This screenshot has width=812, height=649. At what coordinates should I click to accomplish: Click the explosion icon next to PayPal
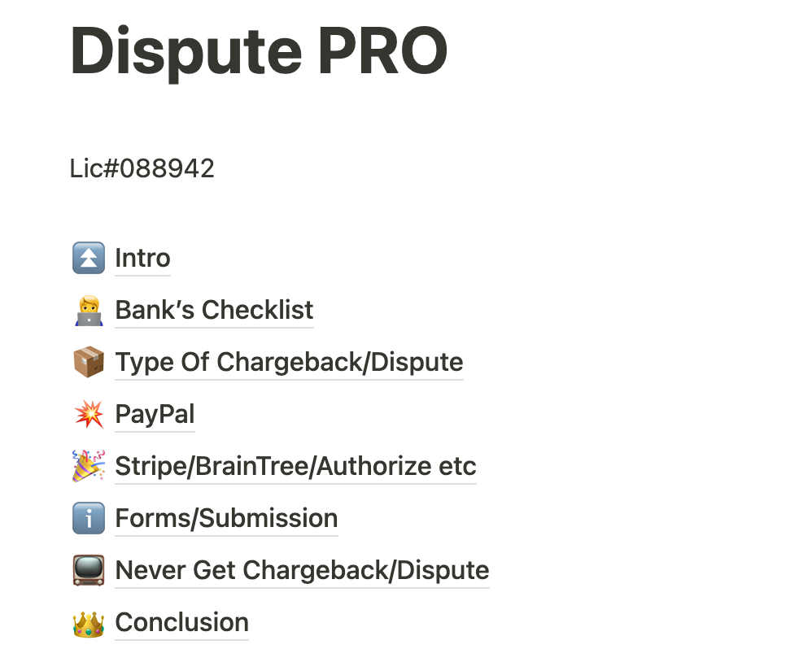click(89, 414)
